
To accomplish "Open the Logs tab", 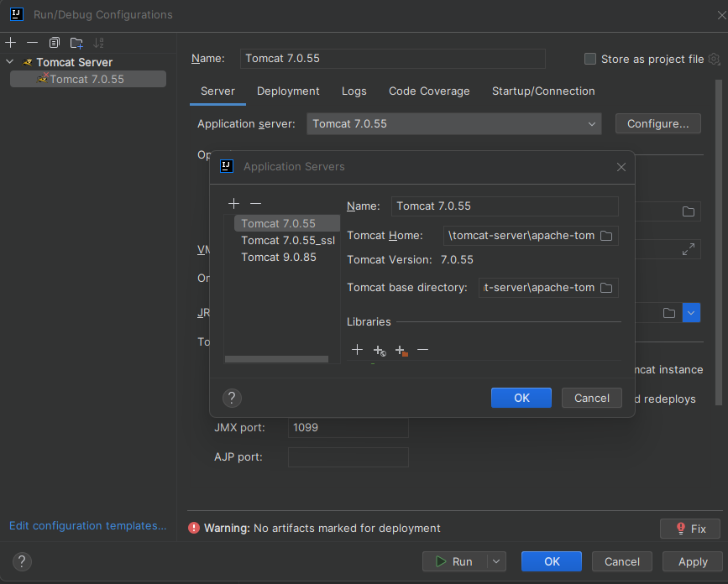I will click(x=354, y=91).
